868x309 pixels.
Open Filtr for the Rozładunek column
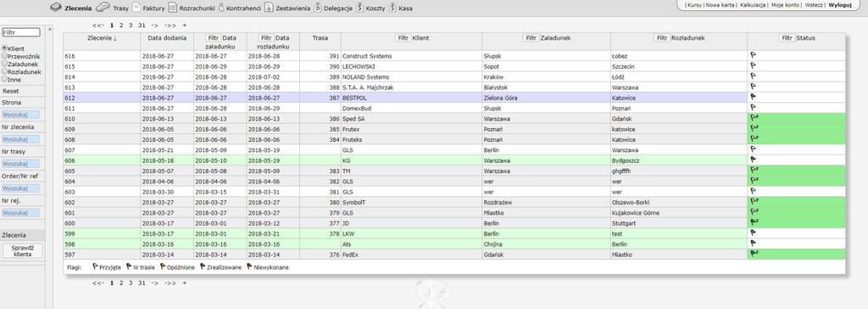661,37
